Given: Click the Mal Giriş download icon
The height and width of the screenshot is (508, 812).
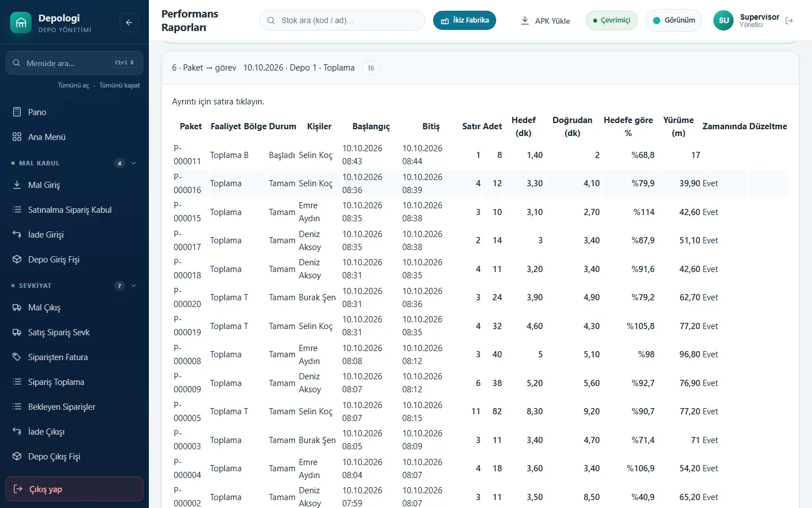Looking at the screenshot, I should point(17,185).
